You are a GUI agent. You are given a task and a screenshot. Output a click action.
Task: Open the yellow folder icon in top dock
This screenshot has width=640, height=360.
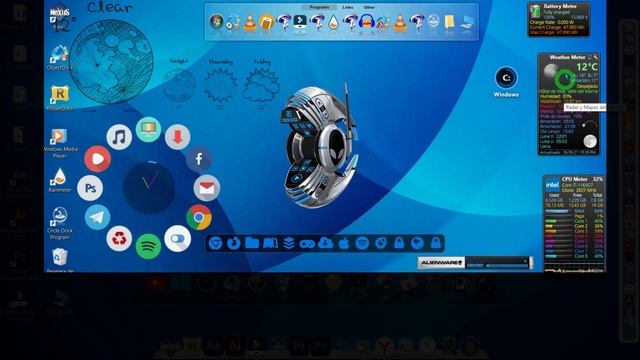(x=449, y=23)
